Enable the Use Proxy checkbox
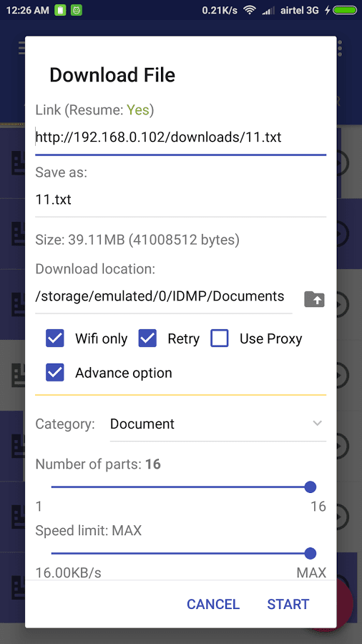This screenshot has height=644, width=362. pos(220,338)
